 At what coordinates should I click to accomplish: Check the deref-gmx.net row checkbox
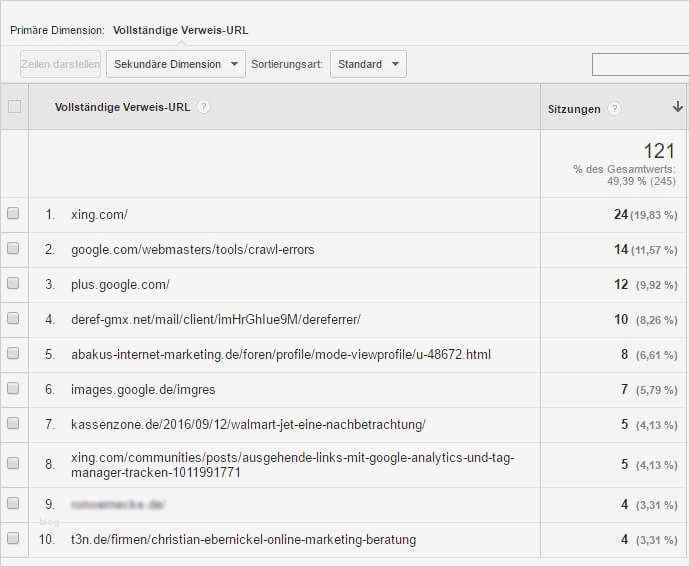[x=13, y=318]
